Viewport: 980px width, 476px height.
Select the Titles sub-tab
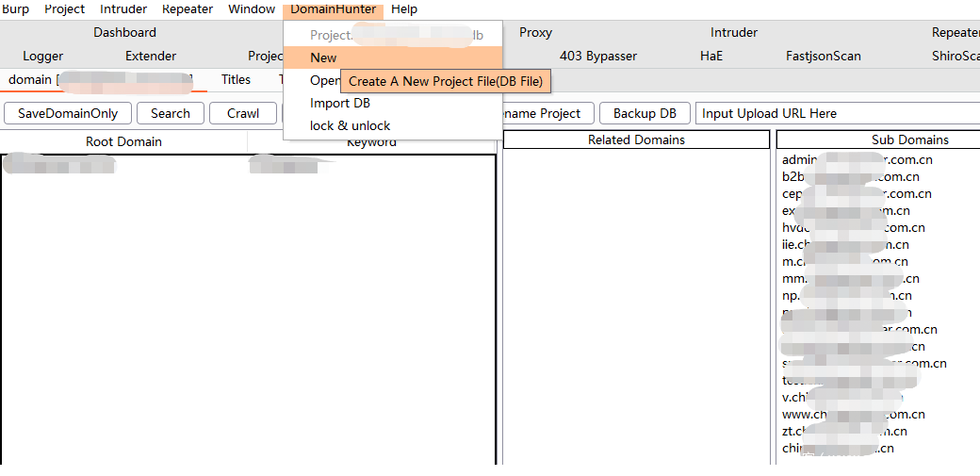tap(236, 80)
